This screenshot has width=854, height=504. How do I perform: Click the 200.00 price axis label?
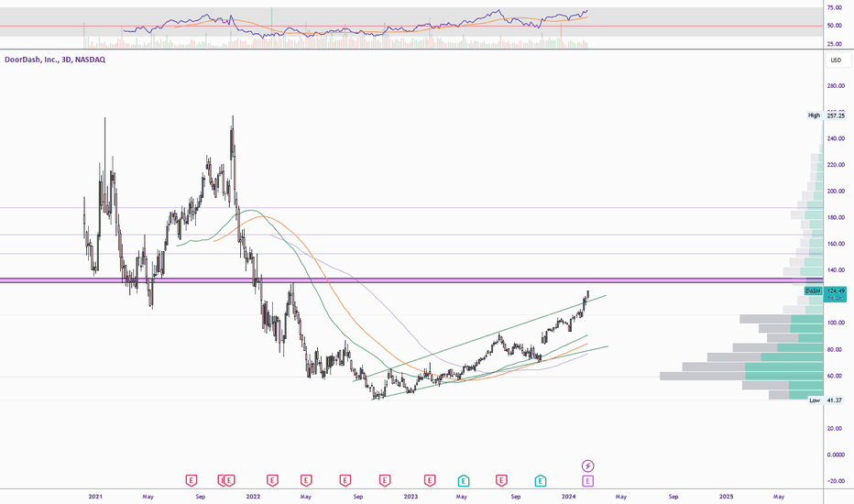[836, 192]
